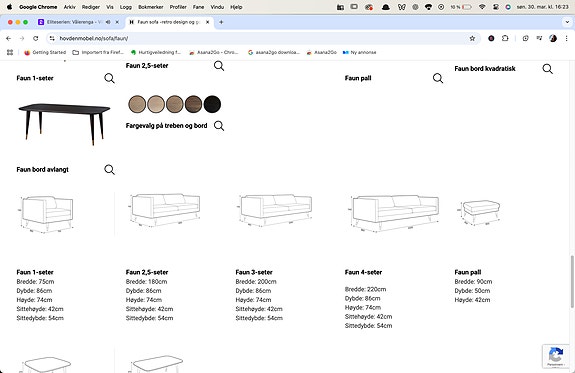The image size is (575, 373).
Task: Open Wi-Fi status in menu bar
Action: coord(482,7)
